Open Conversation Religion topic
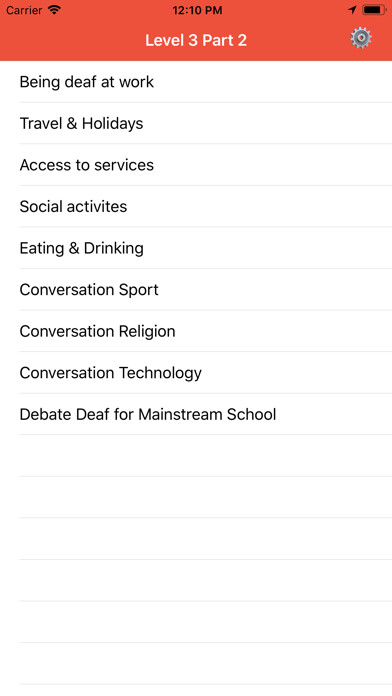 pyautogui.click(x=196, y=331)
